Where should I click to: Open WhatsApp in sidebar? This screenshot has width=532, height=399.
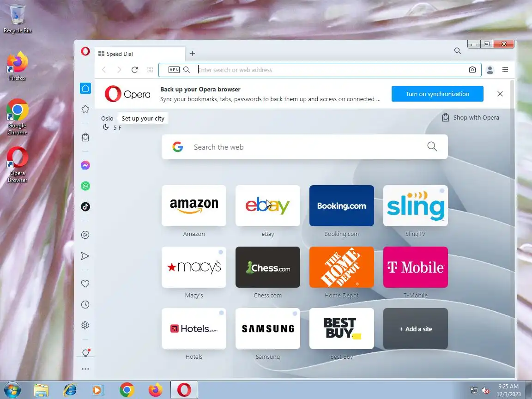(x=85, y=186)
